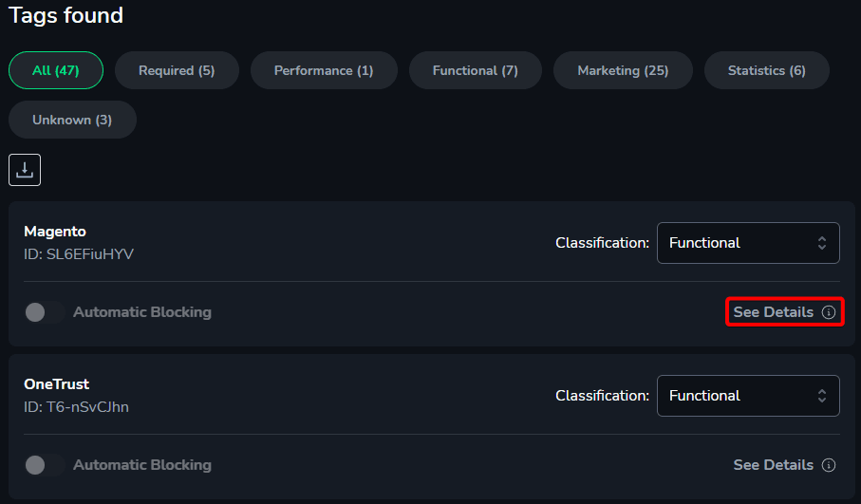This screenshot has width=861, height=504.
Task: Filter by Marketing (25) tags
Action: coord(624,70)
